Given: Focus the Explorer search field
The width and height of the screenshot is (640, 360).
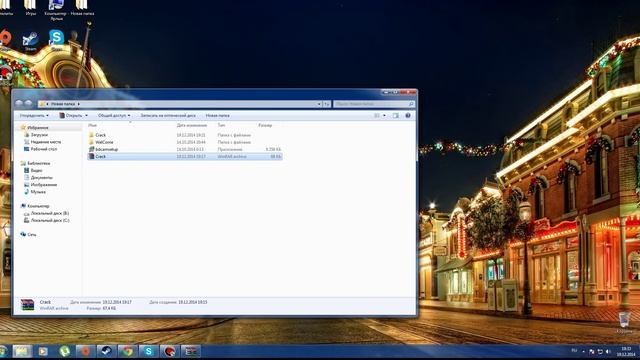Looking at the screenshot, I should [x=373, y=104].
